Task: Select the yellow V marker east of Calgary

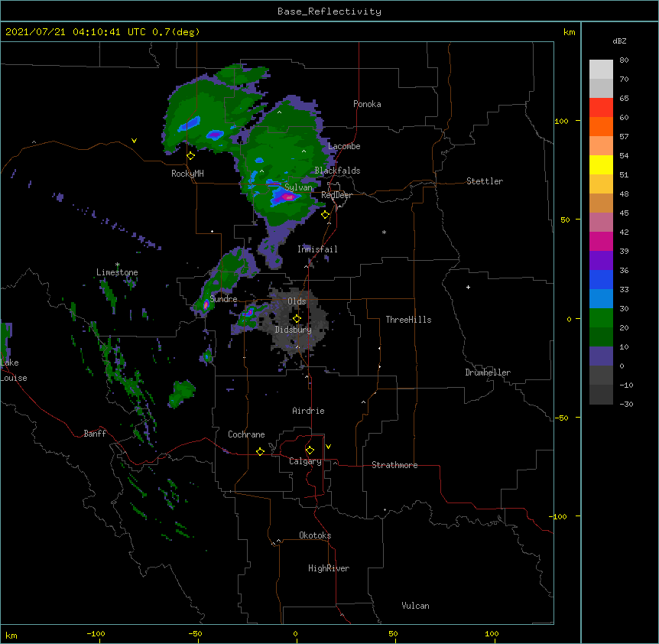Action: [328, 447]
